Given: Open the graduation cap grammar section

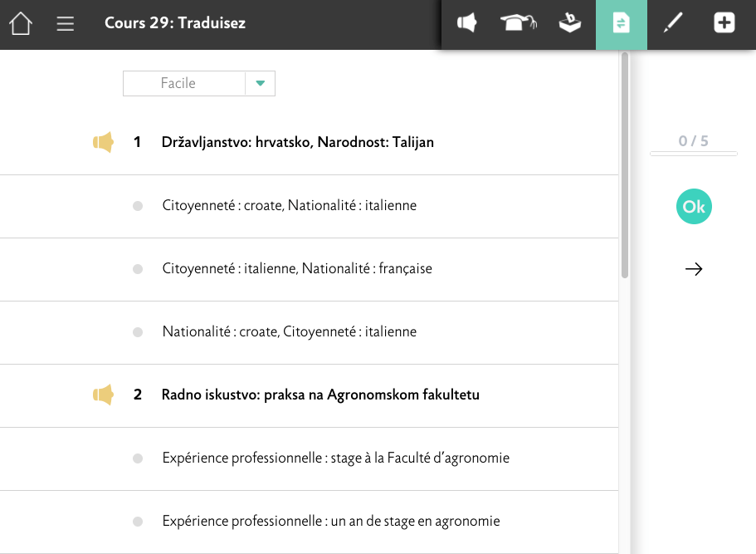Looking at the screenshot, I should pyautogui.click(x=519, y=24).
